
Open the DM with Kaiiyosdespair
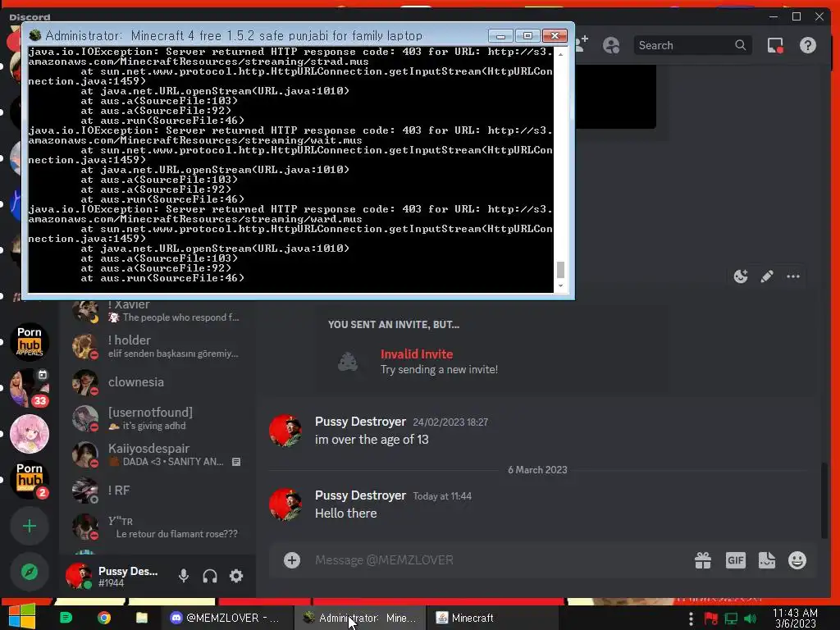pos(157,454)
